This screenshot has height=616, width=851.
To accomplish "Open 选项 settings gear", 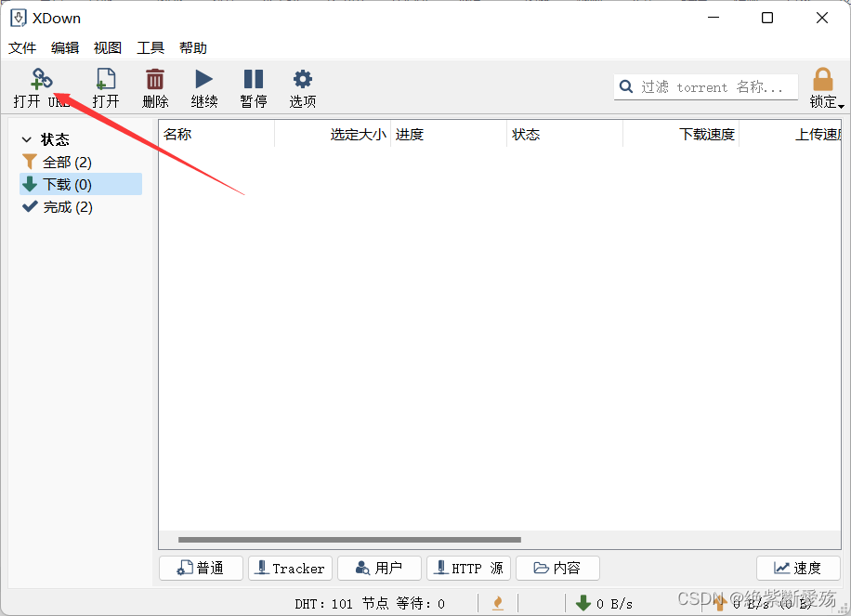I will (302, 79).
